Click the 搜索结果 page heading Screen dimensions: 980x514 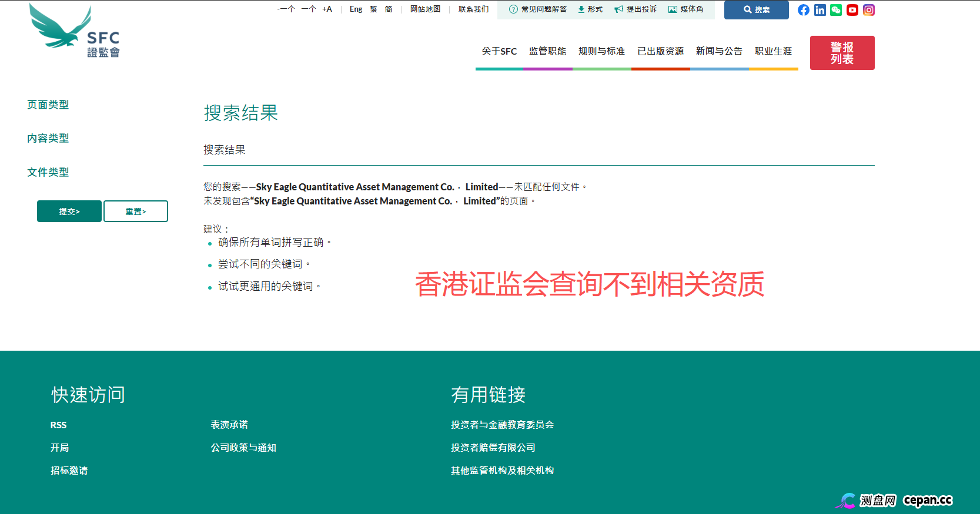pos(241,113)
